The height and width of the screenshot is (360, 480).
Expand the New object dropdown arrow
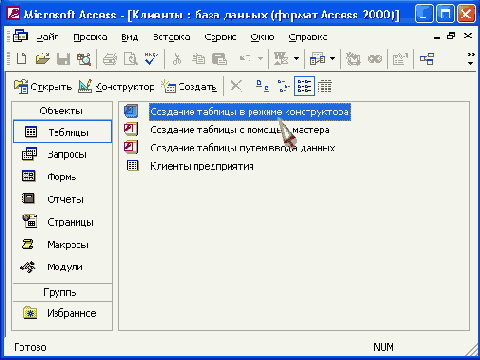coord(332,59)
